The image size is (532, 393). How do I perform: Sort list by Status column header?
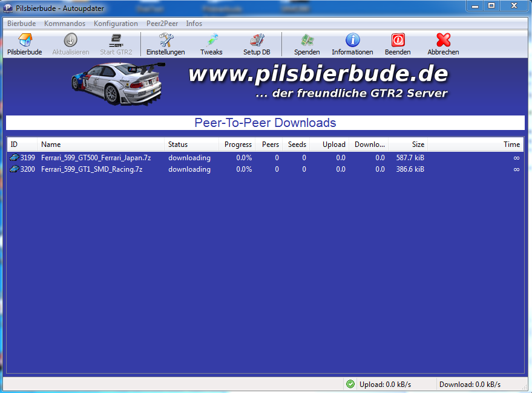(191, 145)
